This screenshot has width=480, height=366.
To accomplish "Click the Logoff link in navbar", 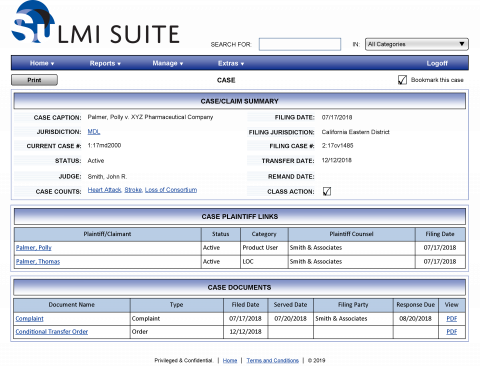I will [x=437, y=63].
